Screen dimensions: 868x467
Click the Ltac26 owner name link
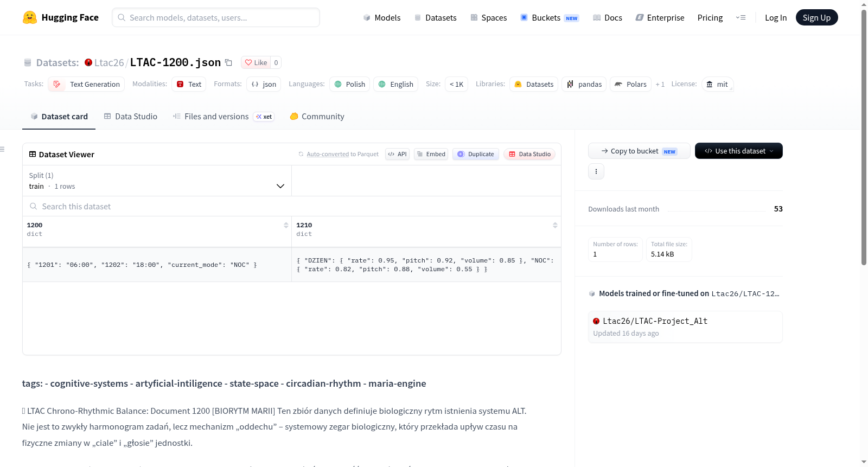(109, 62)
